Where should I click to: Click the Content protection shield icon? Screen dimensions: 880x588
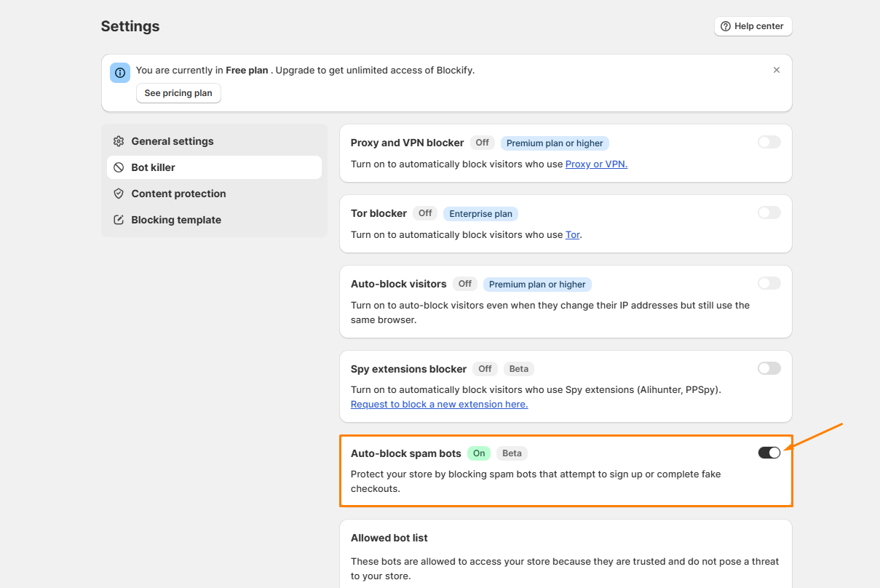(119, 194)
